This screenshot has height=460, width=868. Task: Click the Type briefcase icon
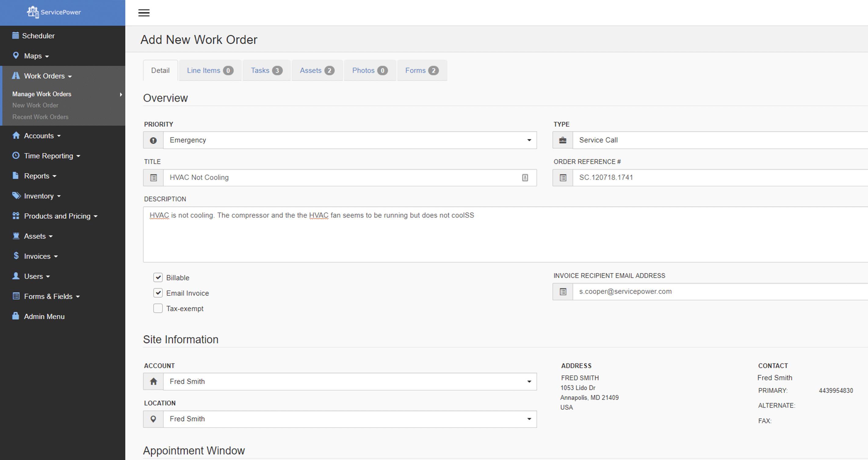(x=563, y=140)
